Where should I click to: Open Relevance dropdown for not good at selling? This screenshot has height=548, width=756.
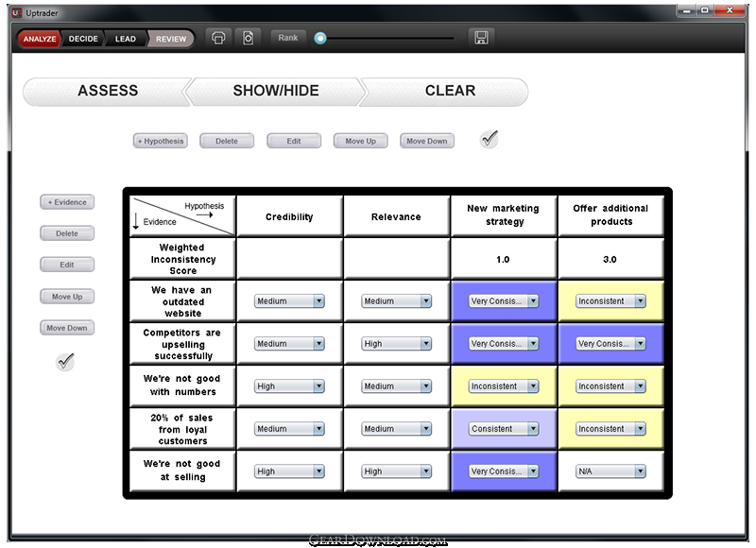396,471
